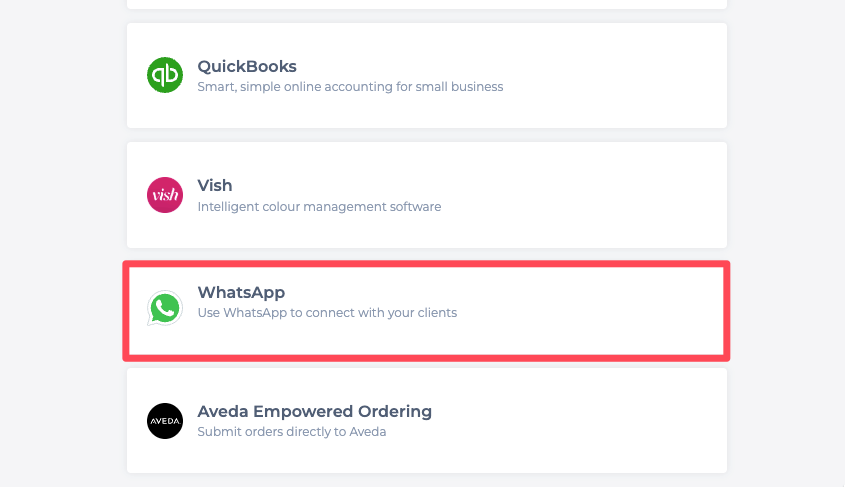Click the black Aveda logo icon
Screen dimensions: 845x487
coord(165,421)
